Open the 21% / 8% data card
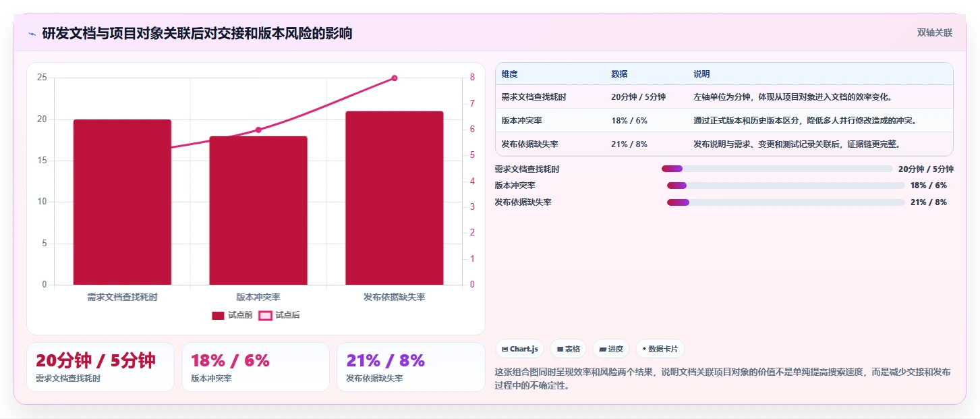This screenshot has width=980, height=419. pyautogui.click(x=411, y=367)
